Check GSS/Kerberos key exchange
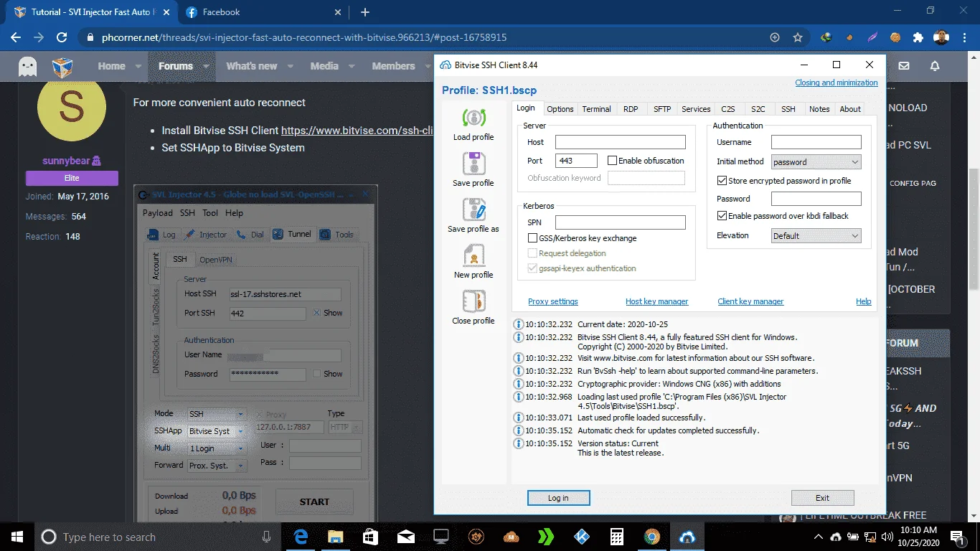980x551 pixels. coord(532,238)
